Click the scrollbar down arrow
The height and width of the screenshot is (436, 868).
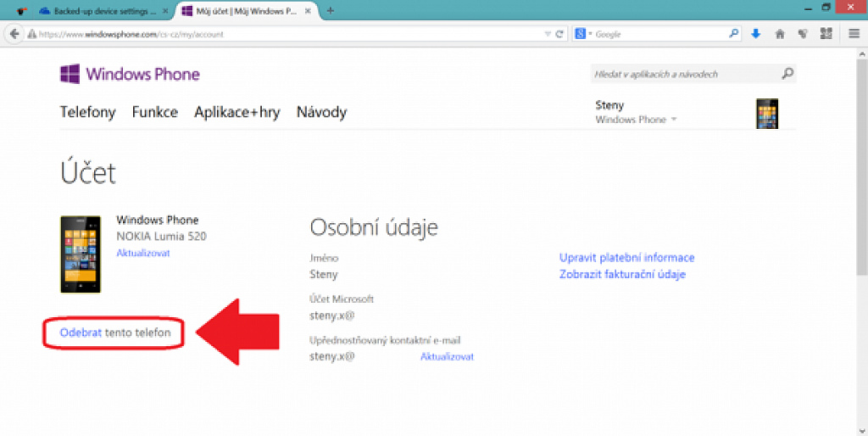[x=862, y=430]
